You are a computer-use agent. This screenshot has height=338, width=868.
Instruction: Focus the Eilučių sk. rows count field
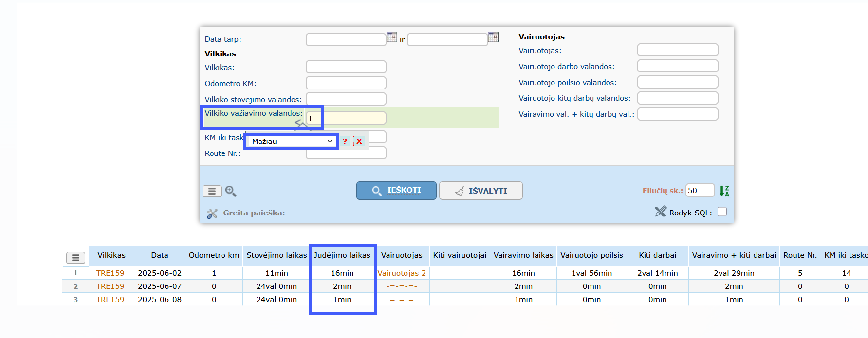click(700, 190)
